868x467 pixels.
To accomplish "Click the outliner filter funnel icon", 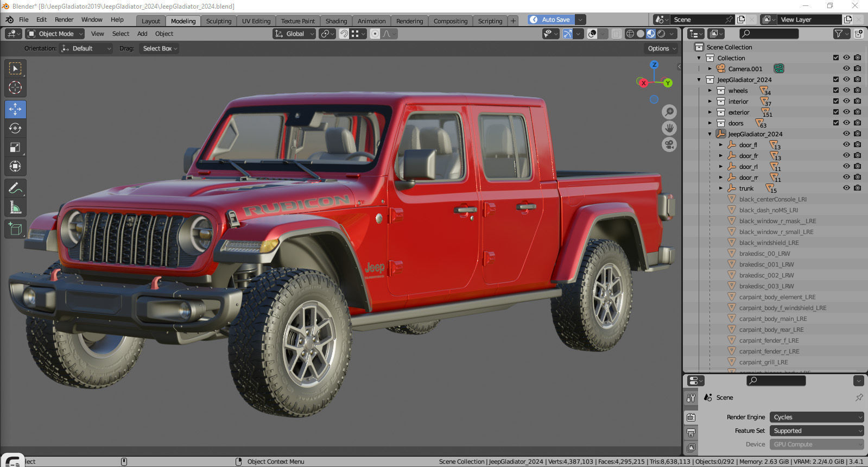I will click(x=839, y=34).
